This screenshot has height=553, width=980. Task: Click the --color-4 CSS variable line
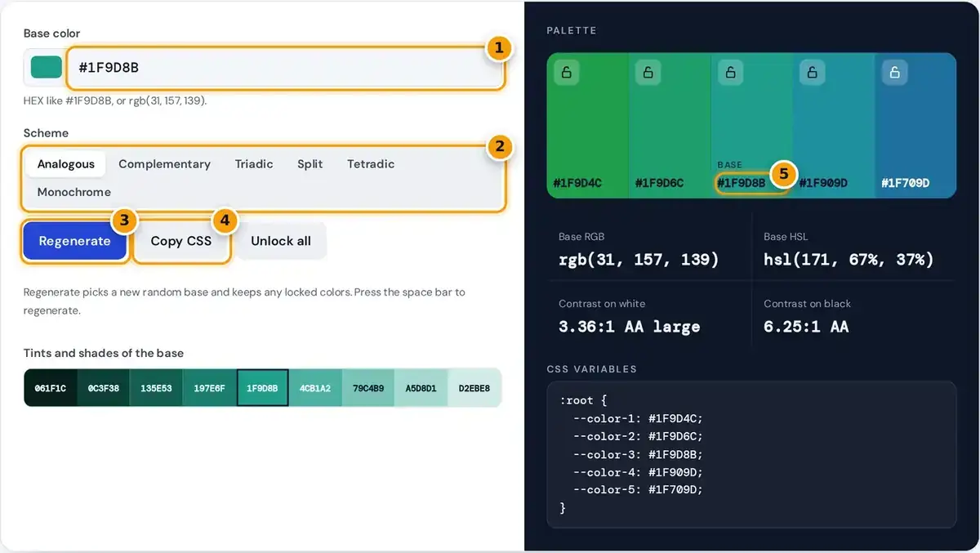pyautogui.click(x=638, y=472)
